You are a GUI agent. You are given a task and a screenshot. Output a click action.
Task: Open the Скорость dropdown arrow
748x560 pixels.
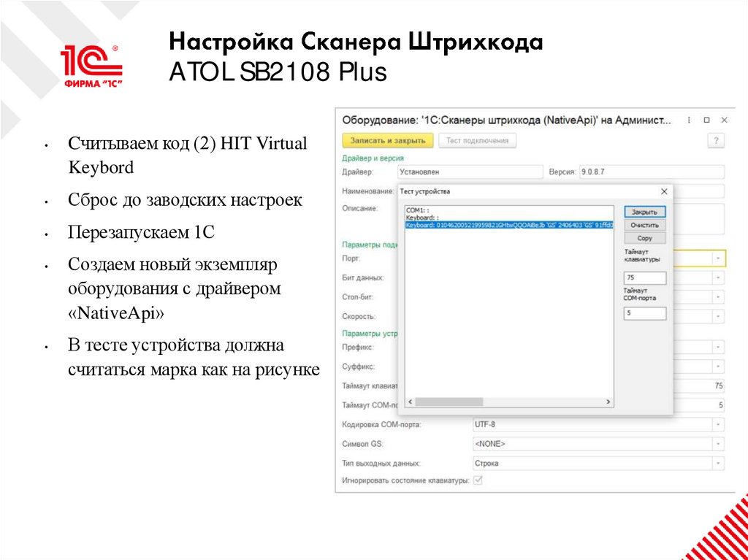click(719, 316)
